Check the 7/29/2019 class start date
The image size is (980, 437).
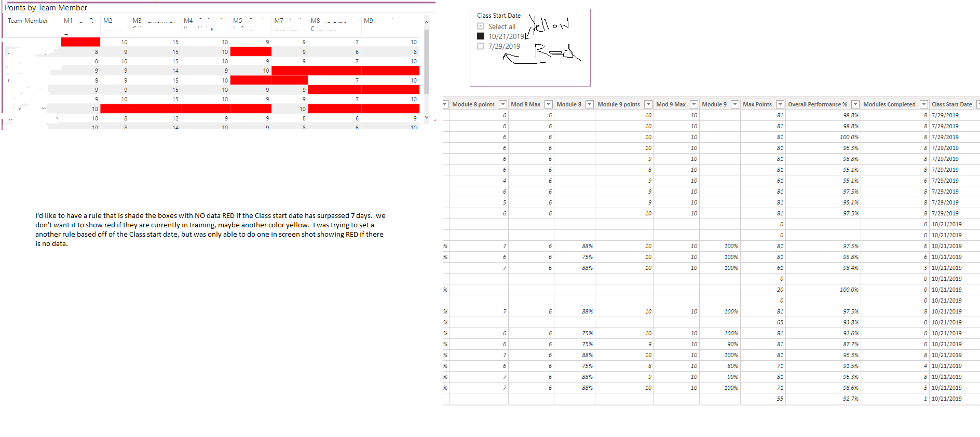[x=481, y=46]
